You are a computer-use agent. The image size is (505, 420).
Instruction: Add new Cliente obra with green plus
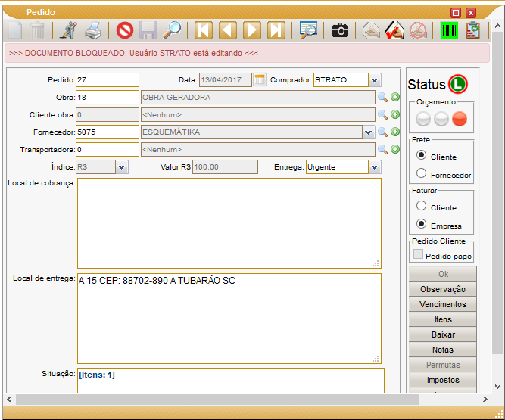coord(395,114)
